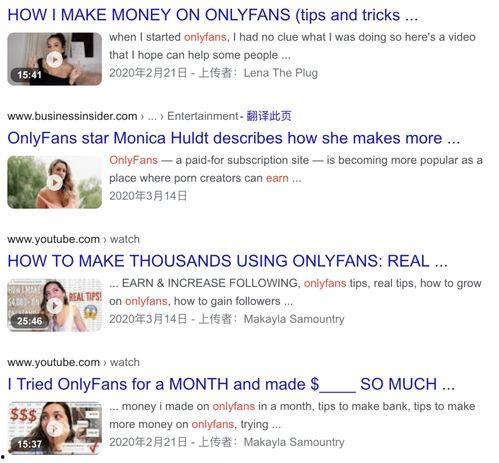Viewport: 499px width, 463px height.
Task: Click the 15:41 duration badge
Action: [29, 75]
